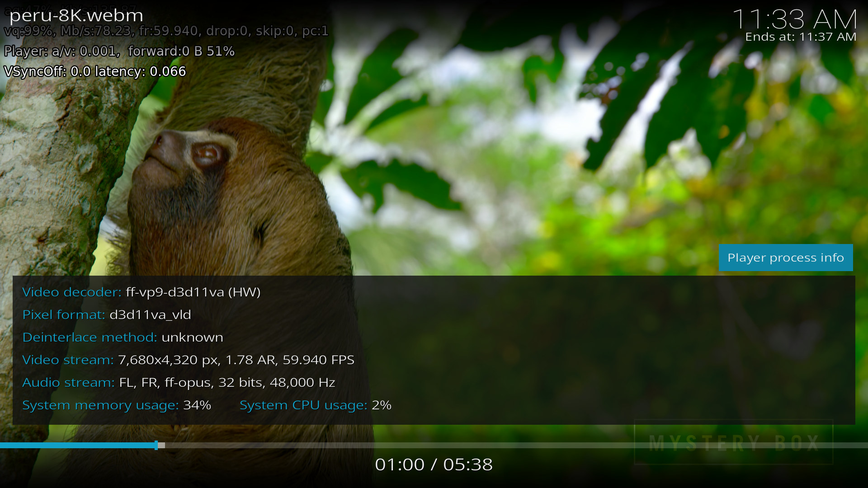Click the 'VSyncOff: 0.0 latency: 0.066' debug line

point(95,71)
